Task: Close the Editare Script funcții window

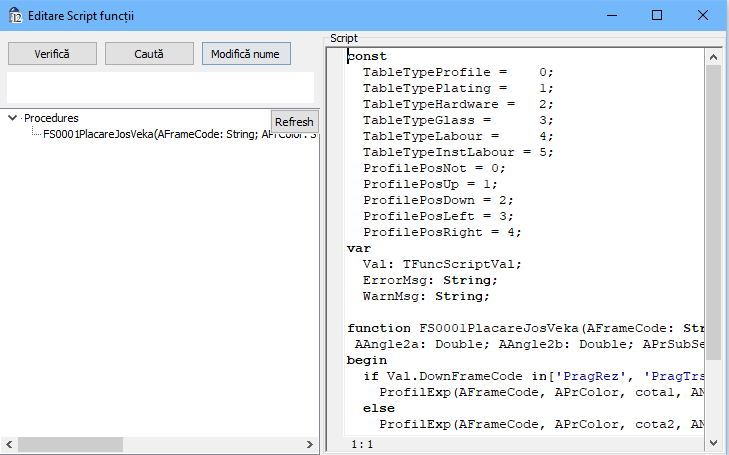Action: click(703, 15)
